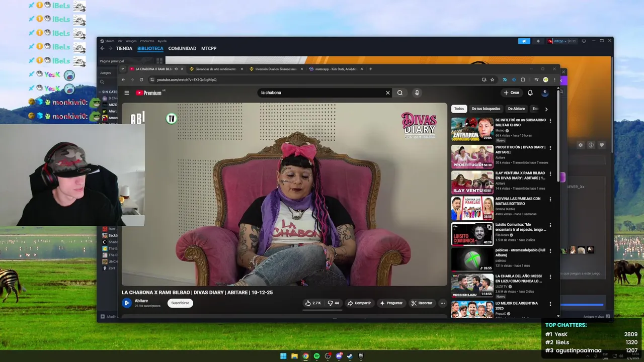Clear the YouTube search box text
The width and height of the screenshot is (644, 362).
tap(388, 93)
